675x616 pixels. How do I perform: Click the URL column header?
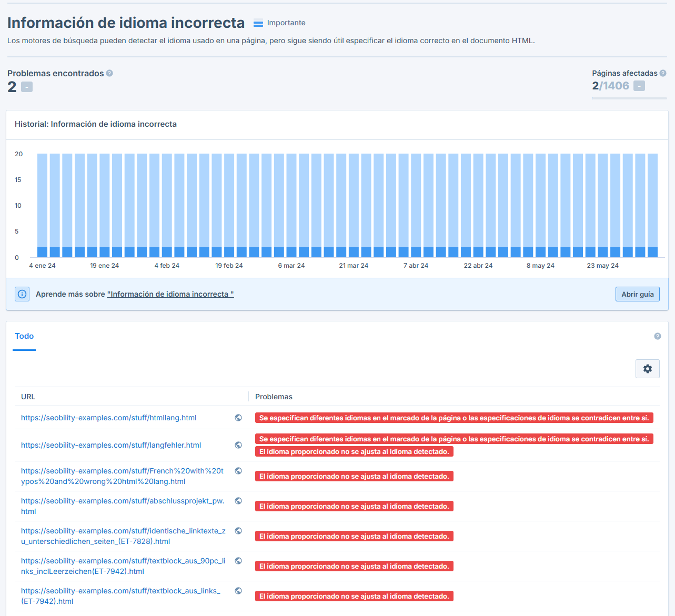(28, 397)
